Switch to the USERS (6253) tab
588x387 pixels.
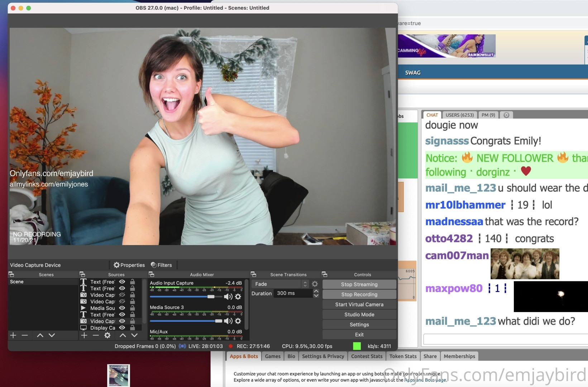coord(459,115)
